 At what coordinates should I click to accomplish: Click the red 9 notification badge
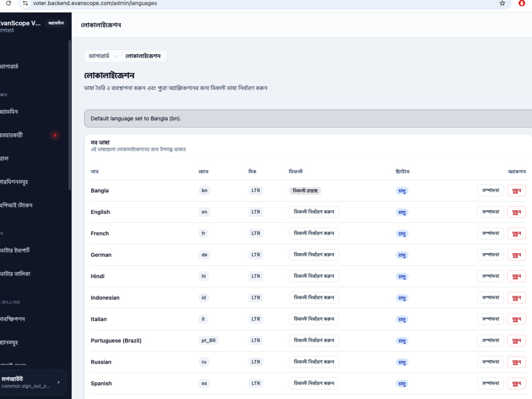pos(55,135)
